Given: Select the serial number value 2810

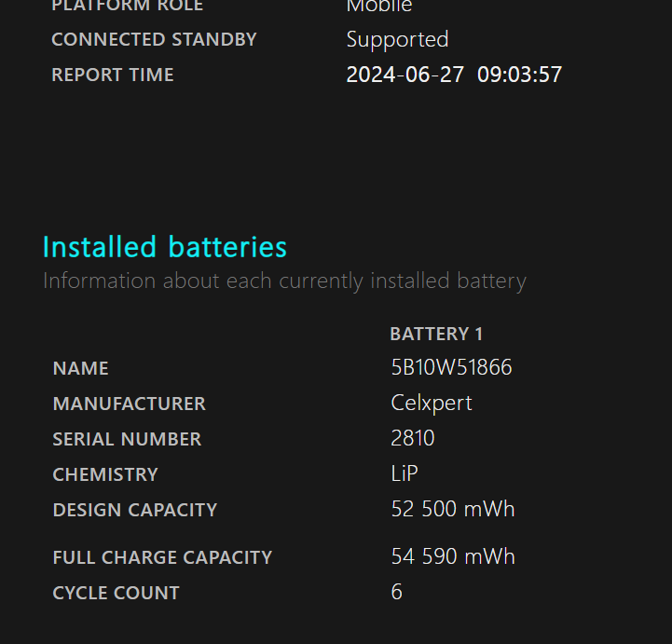Looking at the screenshot, I should click(413, 439).
